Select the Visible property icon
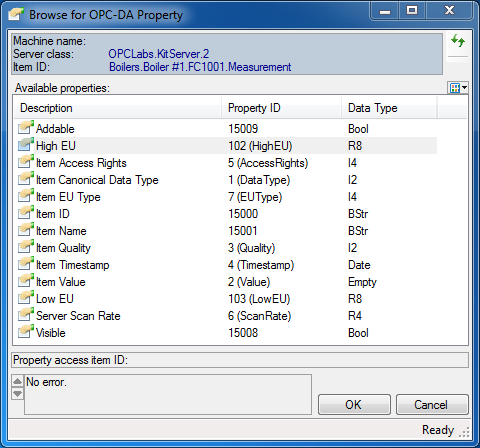Image resolution: width=480 pixels, height=448 pixels. (26, 332)
